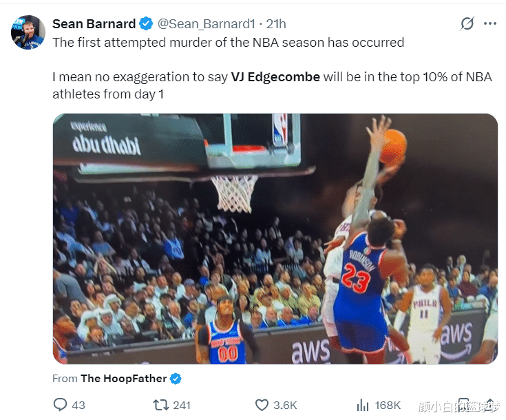
Task: Click the 3.6K like count
Action: [x=285, y=405]
